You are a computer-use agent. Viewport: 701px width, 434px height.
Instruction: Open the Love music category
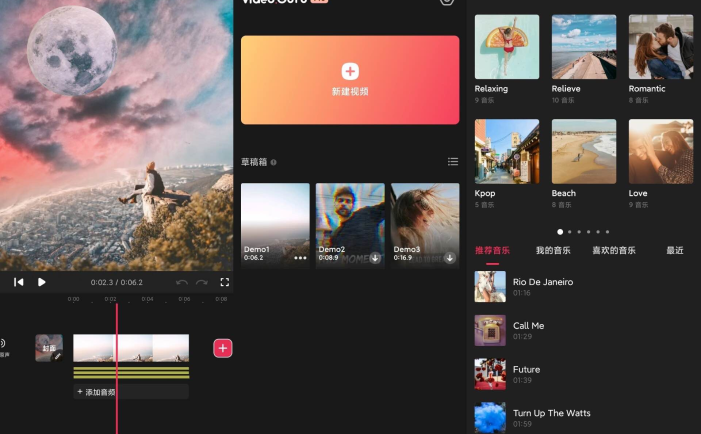661,152
